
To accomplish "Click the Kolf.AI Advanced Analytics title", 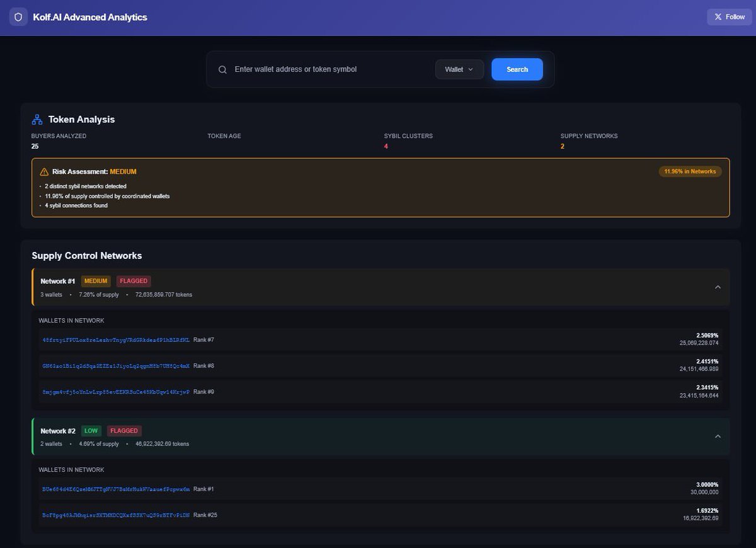I will (x=90, y=17).
